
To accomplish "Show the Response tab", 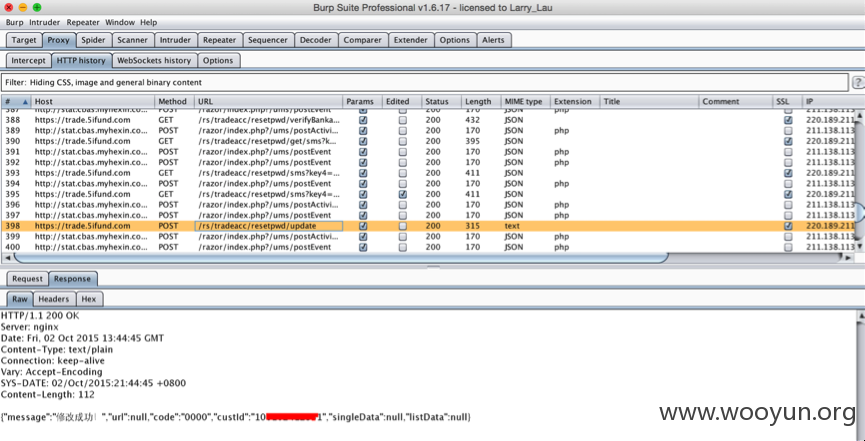I will [72, 279].
